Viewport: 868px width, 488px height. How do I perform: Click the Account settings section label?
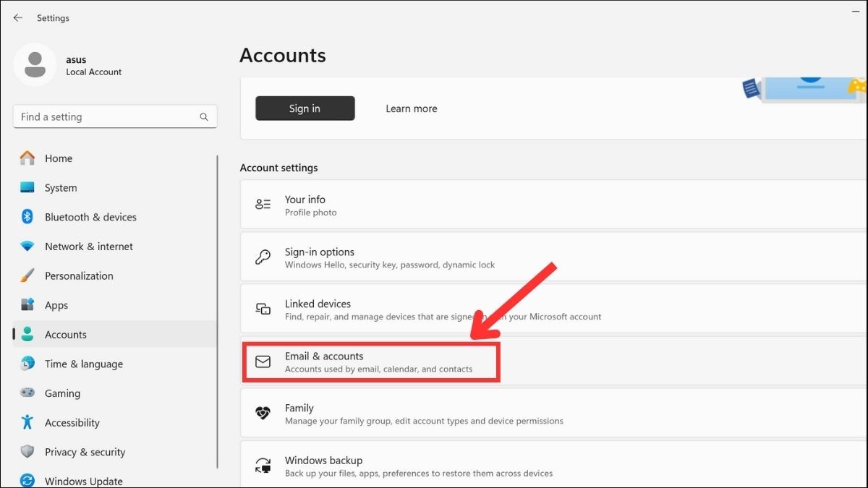tap(279, 168)
